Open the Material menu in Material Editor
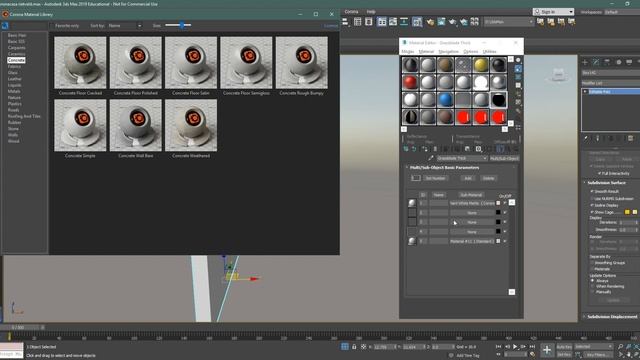The height and width of the screenshot is (360, 640). coord(426,51)
